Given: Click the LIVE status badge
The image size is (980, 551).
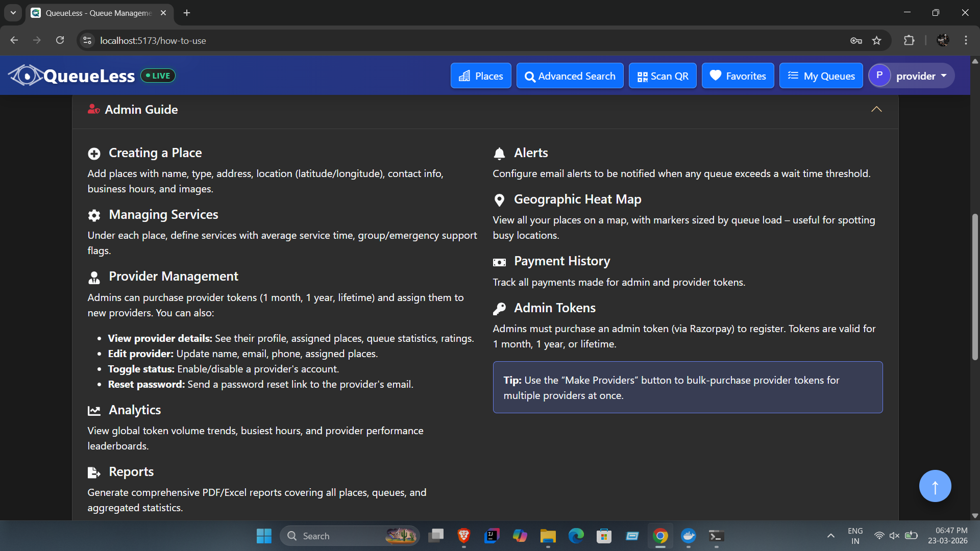Looking at the screenshot, I should [x=158, y=76].
